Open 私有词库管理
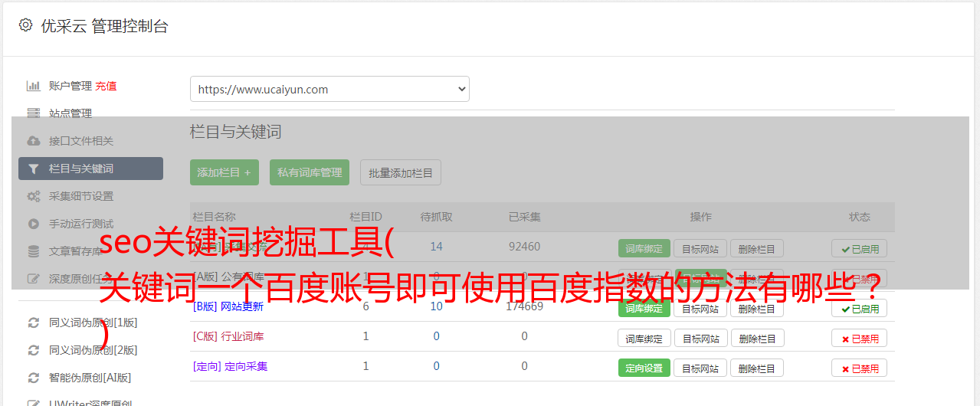This screenshot has height=406, width=980. click(309, 172)
